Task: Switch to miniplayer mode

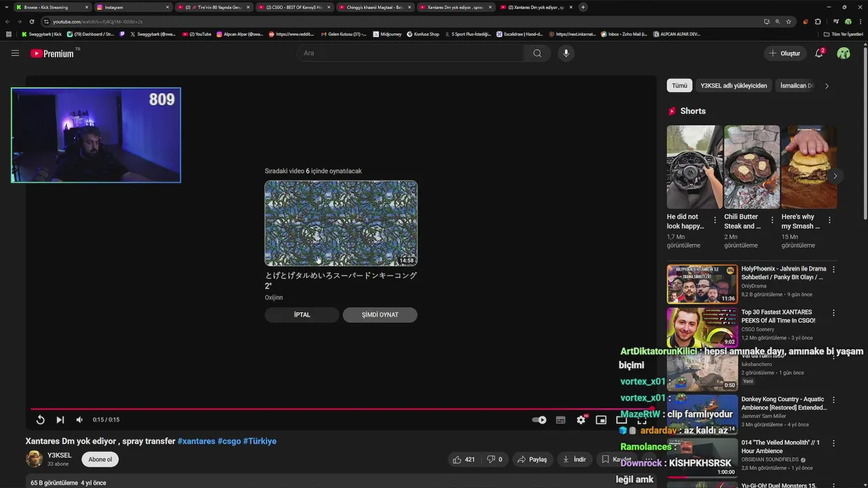Action: point(601,420)
